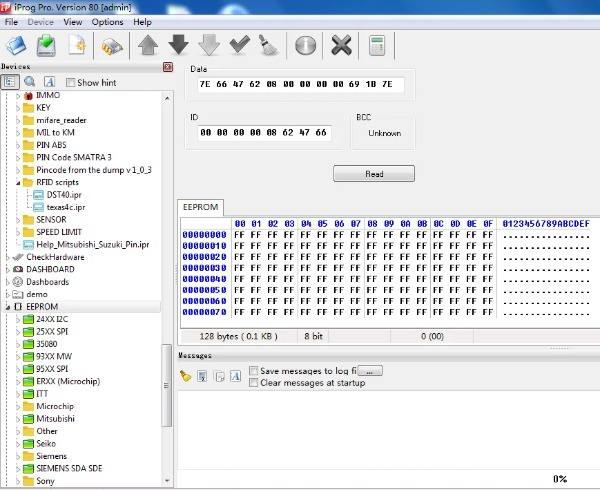
Task: Toggle Clear messages at startup checkbox
Action: 253,382
